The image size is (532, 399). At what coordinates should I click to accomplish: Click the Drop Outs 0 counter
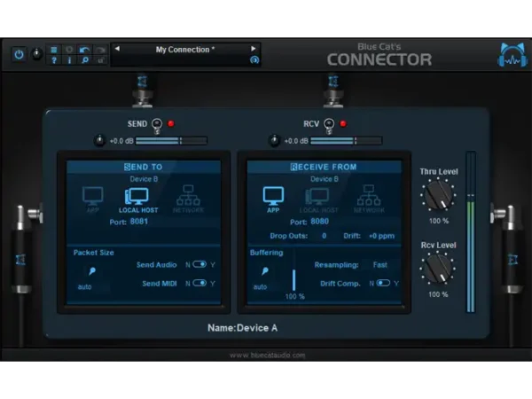pos(324,236)
